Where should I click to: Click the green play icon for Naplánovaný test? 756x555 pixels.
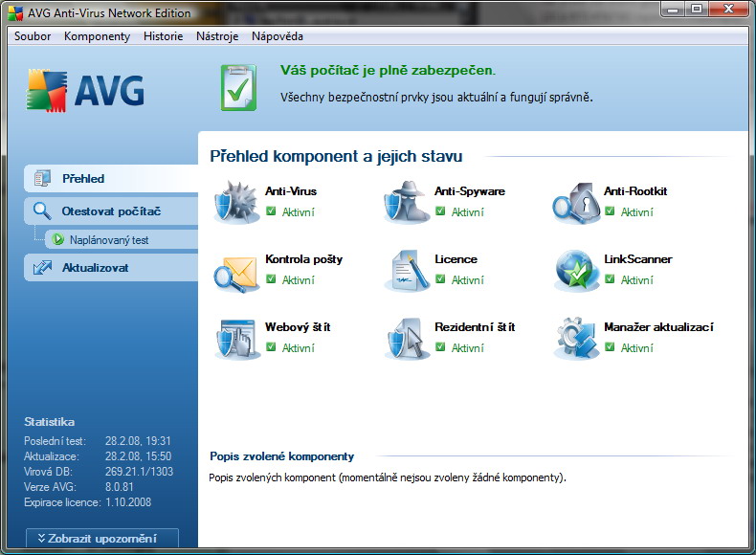58,239
